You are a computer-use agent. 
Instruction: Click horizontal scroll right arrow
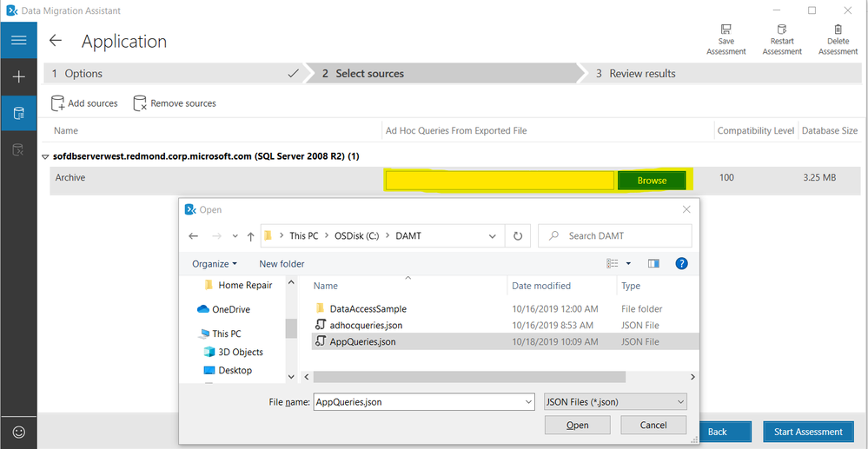pyautogui.click(x=692, y=376)
